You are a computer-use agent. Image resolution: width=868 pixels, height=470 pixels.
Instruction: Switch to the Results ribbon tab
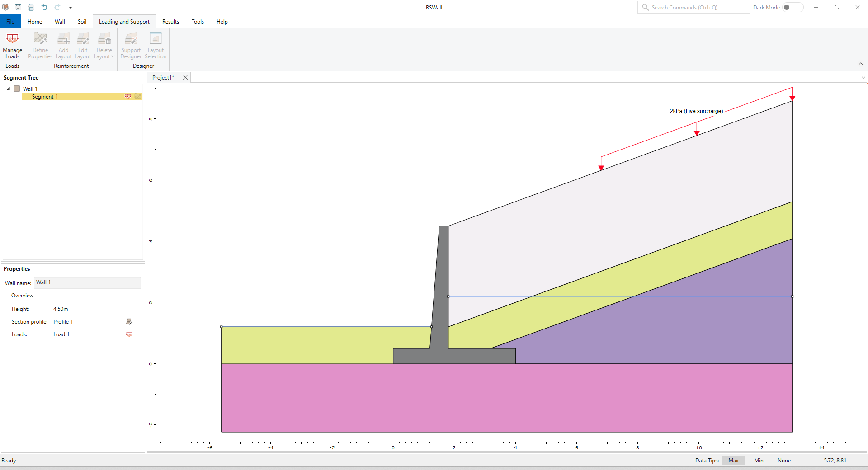(170, 22)
